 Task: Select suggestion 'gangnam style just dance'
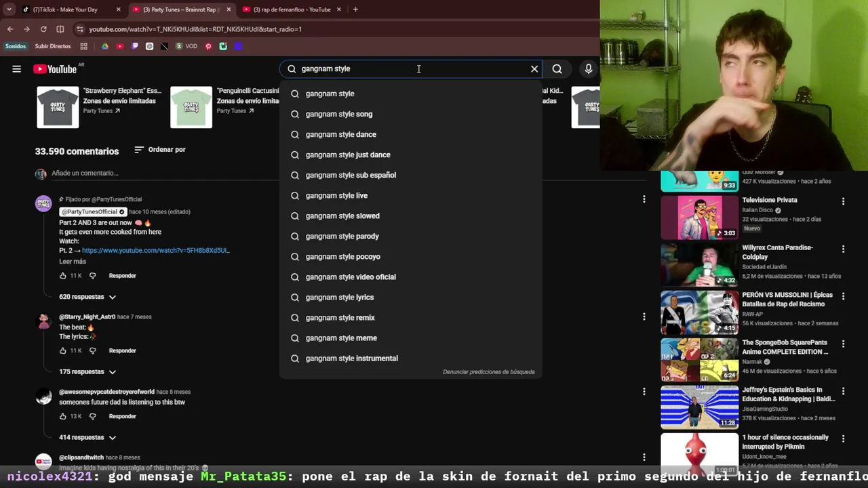(x=410, y=155)
